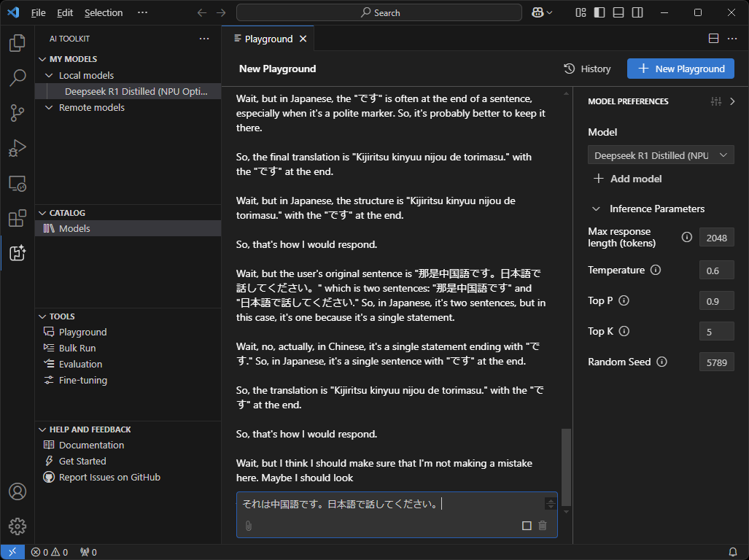
Task: Open the Model selection dropdown
Action: pos(661,155)
